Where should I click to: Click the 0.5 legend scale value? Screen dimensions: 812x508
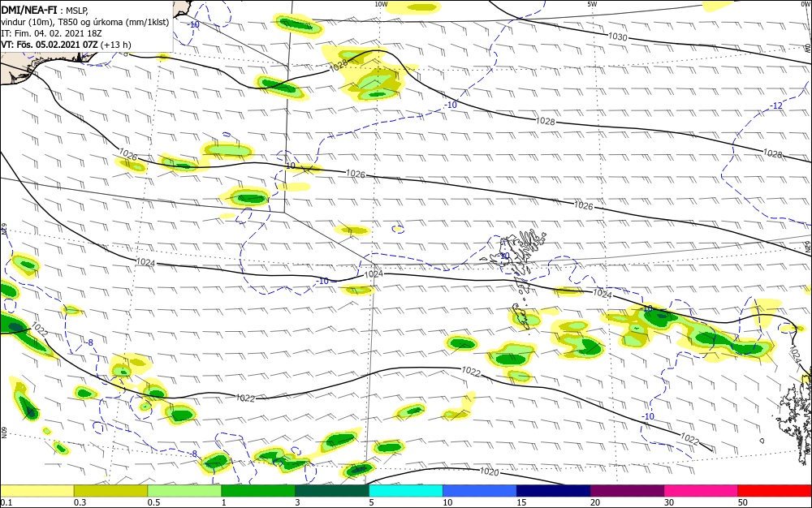(153, 502)
